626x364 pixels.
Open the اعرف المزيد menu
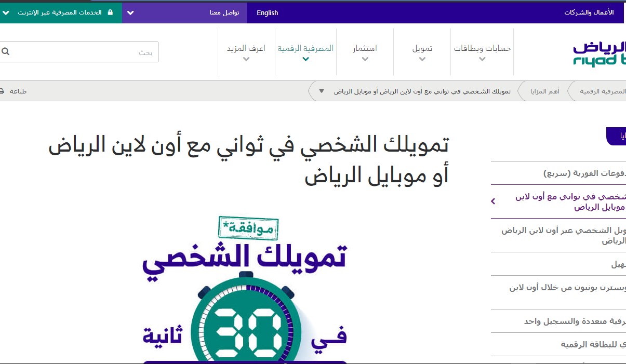pos(246,48)
